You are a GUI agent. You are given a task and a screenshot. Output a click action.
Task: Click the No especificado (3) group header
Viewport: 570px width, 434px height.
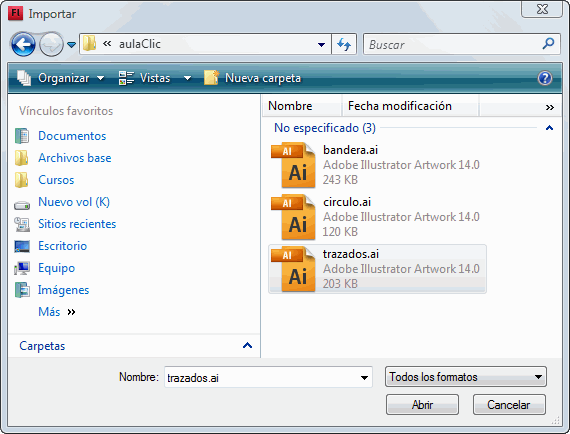pyautogui.click(x=325, y=128)
